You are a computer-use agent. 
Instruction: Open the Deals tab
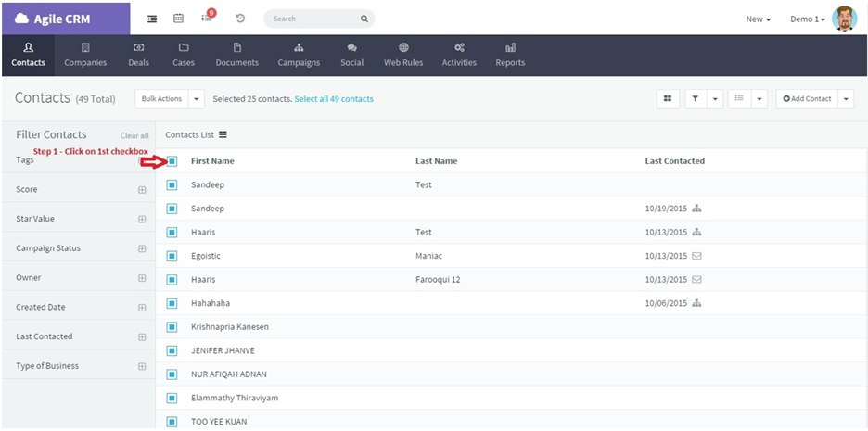138,56
